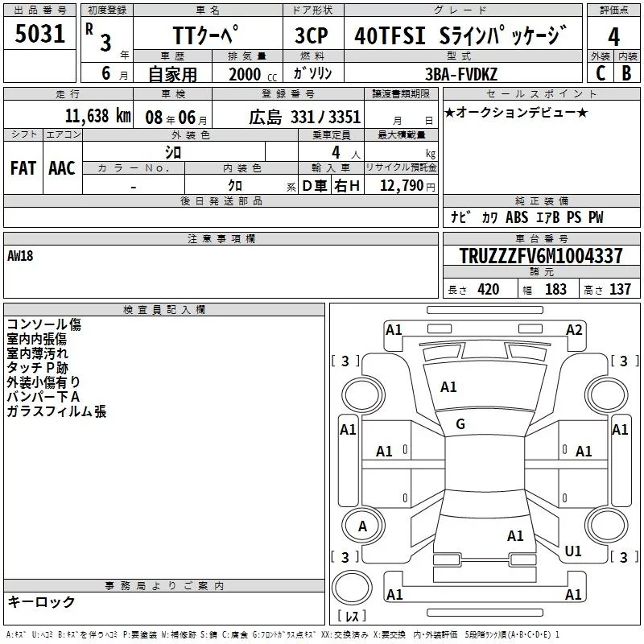Click displacement value 2000 cc
The height and width of the screenshot is (644, 644).
253,75
